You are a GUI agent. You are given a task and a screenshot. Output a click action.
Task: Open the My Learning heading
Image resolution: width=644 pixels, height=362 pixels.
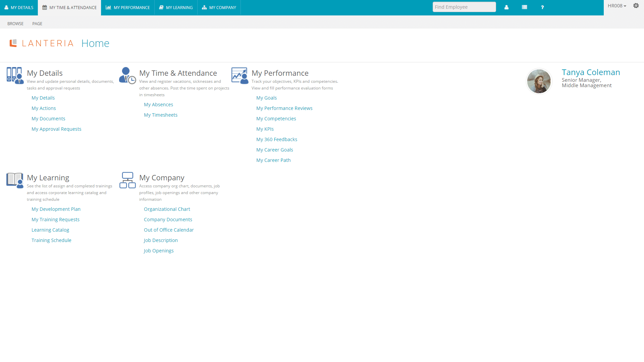[x=48, y=178]
